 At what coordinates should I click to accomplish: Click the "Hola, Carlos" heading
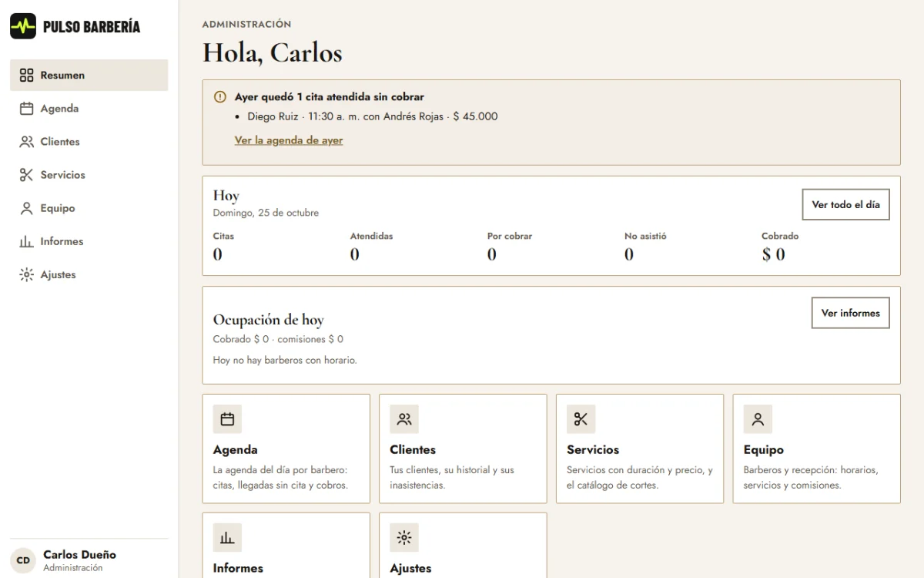click(272, 52)
